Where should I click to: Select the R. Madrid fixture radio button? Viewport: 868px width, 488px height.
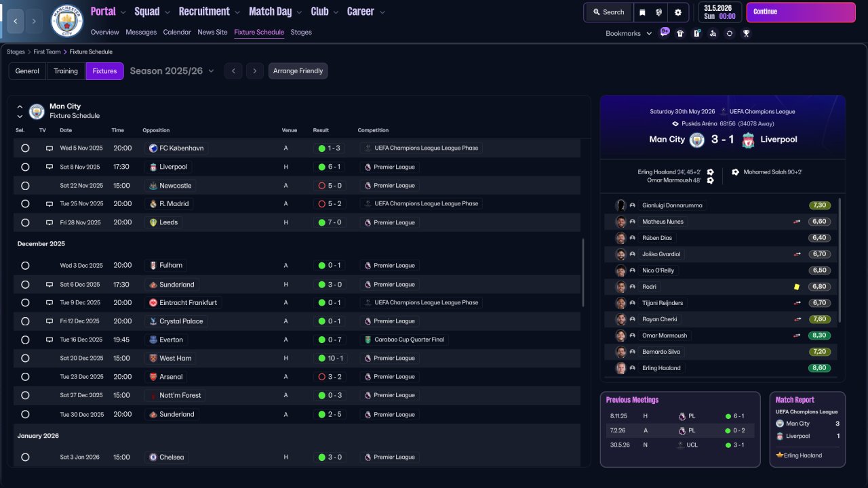tap(25, 203)
